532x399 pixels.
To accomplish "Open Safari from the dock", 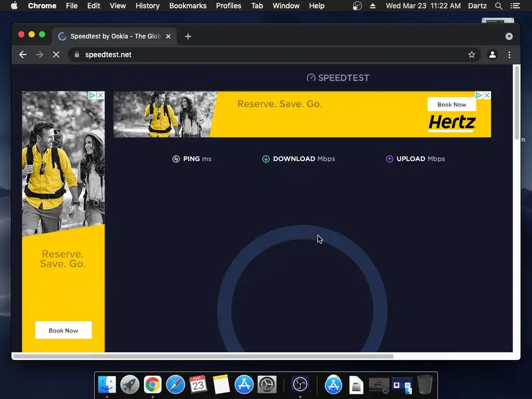I will (x=176, y=385).
